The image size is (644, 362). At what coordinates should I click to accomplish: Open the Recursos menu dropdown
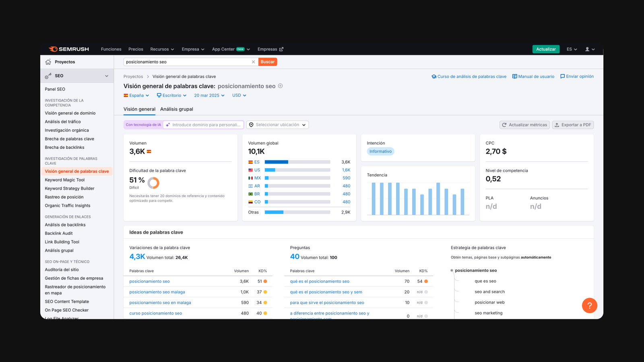[162, 49]
